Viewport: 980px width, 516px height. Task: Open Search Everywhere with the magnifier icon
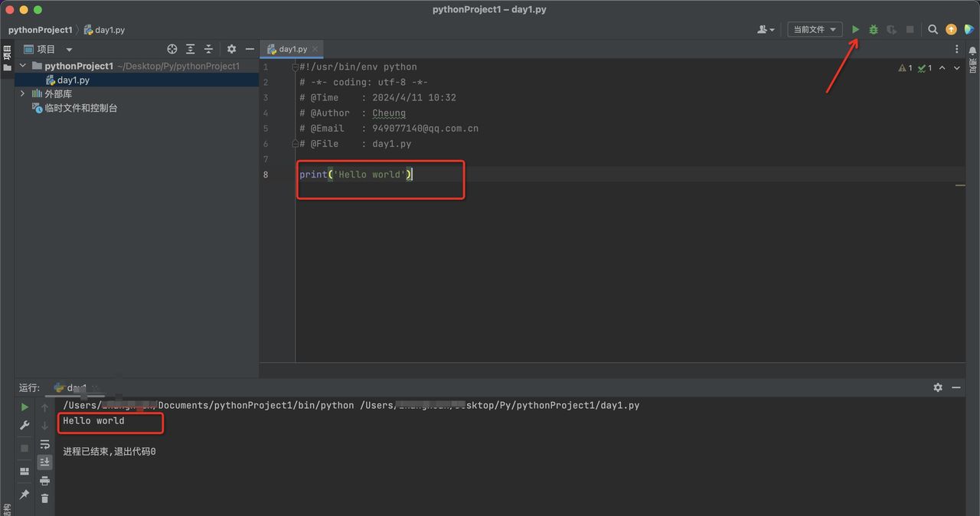coord(933,29)
